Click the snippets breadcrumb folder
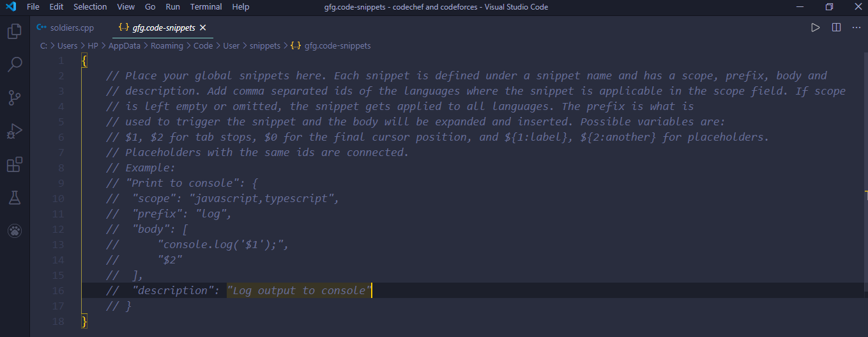Image resolution: width=868 pixels, height=337 pixels. pos(264,46)
